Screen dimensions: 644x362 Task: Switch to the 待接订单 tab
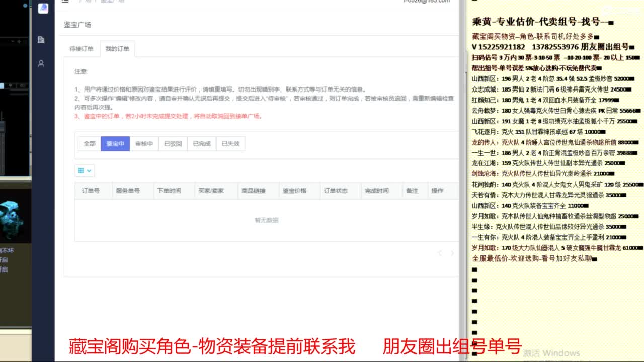[82, 49]
